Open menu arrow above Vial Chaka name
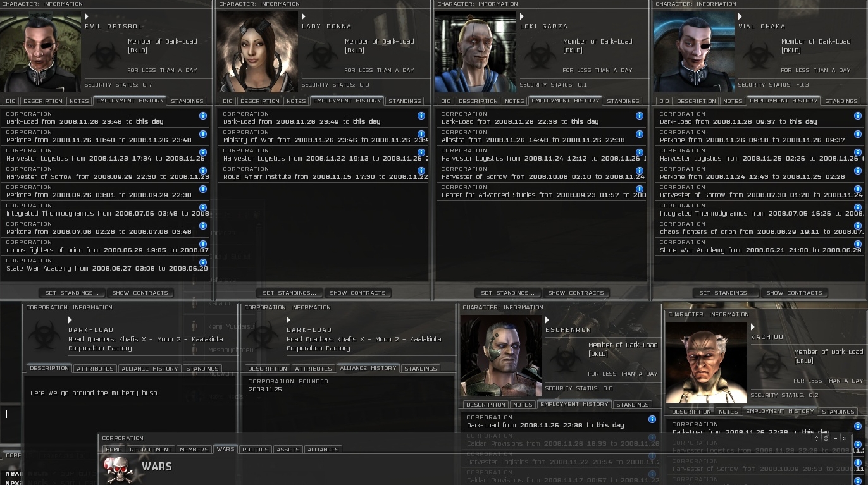Viewport: 868px width, 485px height. coord(741,17)
